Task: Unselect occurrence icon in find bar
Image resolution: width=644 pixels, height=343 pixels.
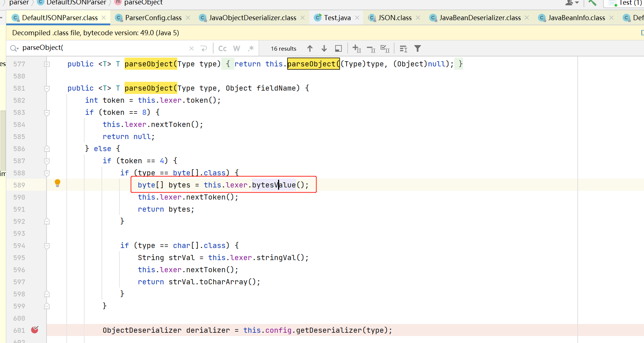Action: pyautogui.click(x=371, y=48)
